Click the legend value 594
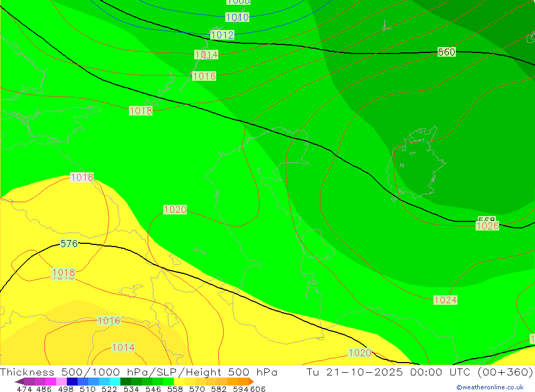This screenshot has width=535, height=392. point(241,389)
